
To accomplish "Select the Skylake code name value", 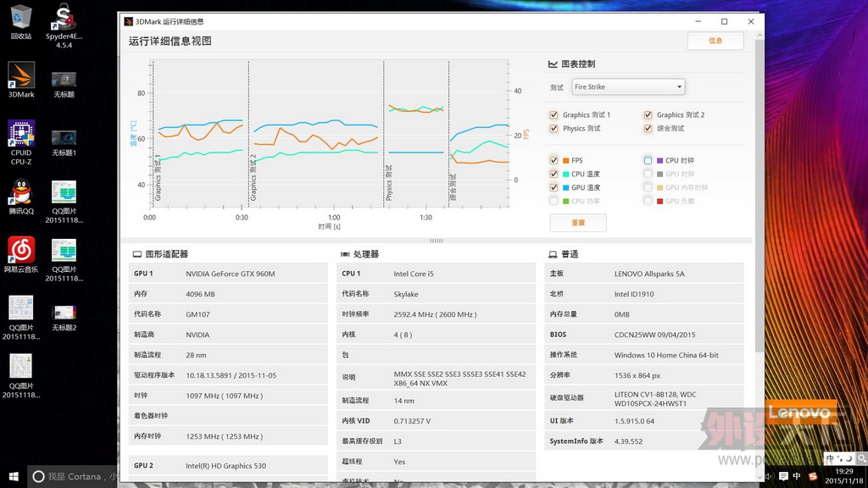I will tap(406, 294).
